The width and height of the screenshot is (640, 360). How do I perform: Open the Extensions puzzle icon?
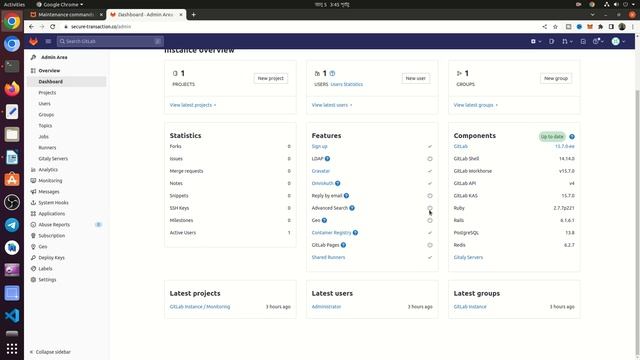600,27
